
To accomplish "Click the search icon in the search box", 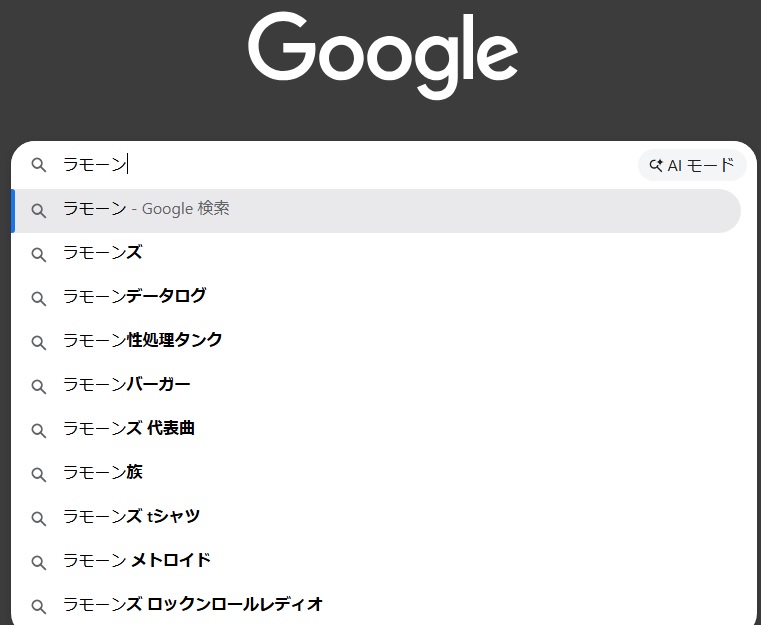I will coord(39,166).
